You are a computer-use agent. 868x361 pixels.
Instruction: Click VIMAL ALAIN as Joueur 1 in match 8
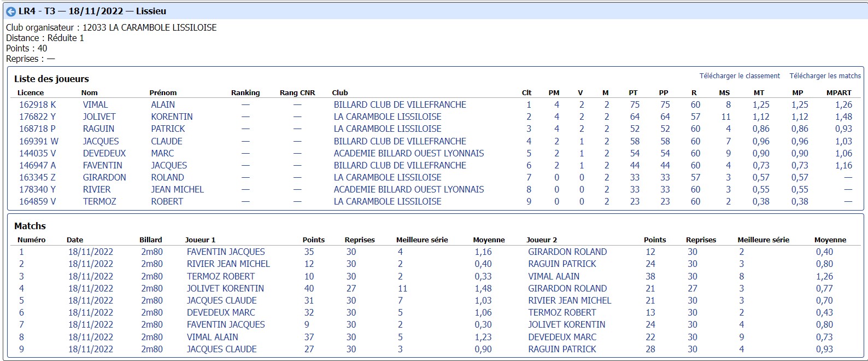213,337
